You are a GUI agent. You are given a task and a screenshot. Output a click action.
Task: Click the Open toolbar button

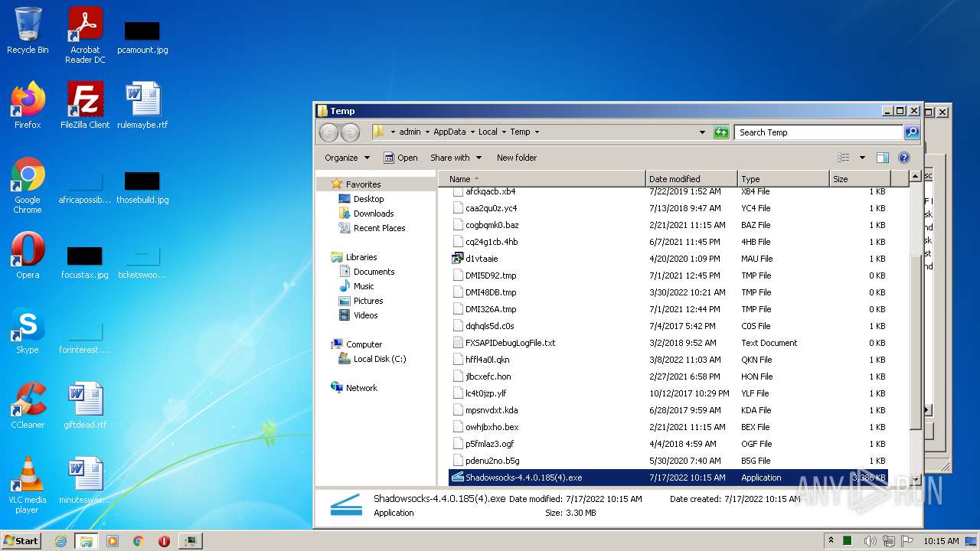point(400,158)
